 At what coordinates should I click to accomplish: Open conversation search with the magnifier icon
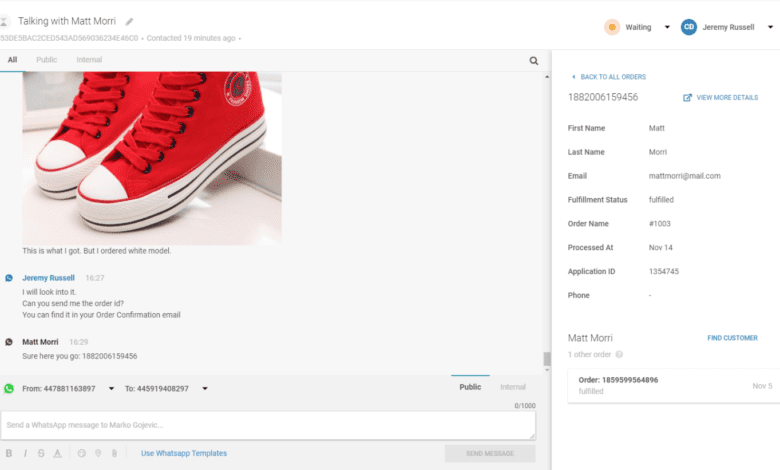[x=534, y=61]
